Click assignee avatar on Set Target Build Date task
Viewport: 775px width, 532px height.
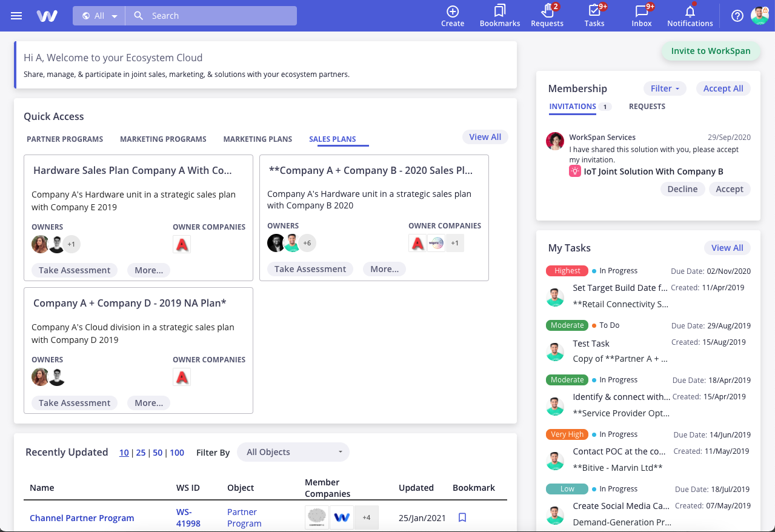555,298
